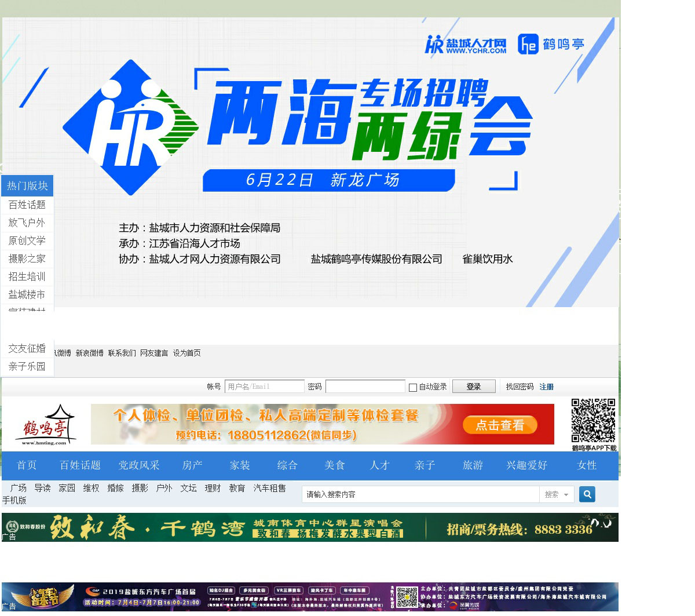This screenshot has width=695, height=616.
Task: Enable the 自动登录 checkbox
Action: pyautogui.click(x=413, y=387)
